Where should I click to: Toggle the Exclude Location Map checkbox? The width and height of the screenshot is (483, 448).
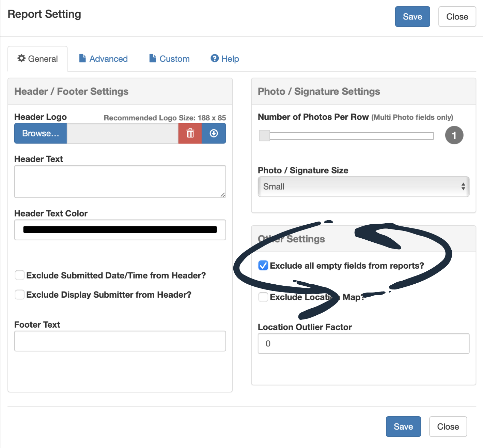click(x=263, y=297)
